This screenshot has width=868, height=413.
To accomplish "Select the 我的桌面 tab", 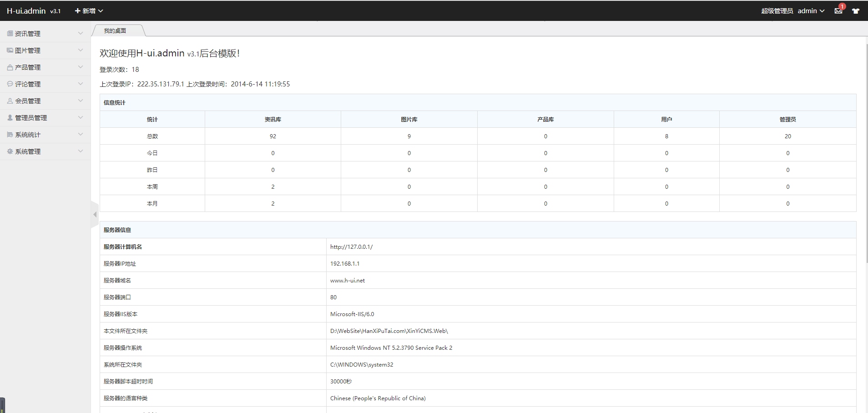I will pos(115,30).
